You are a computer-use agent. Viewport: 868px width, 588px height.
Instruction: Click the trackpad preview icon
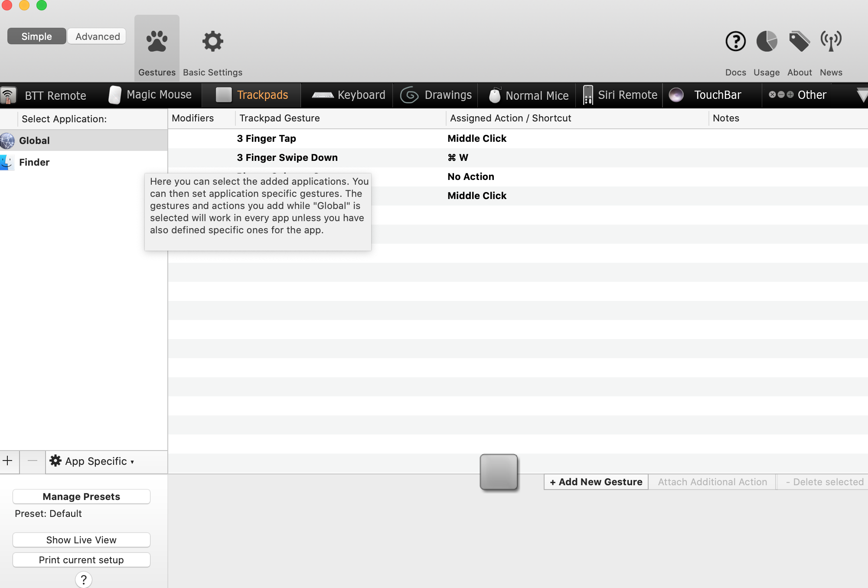point(499,472)
